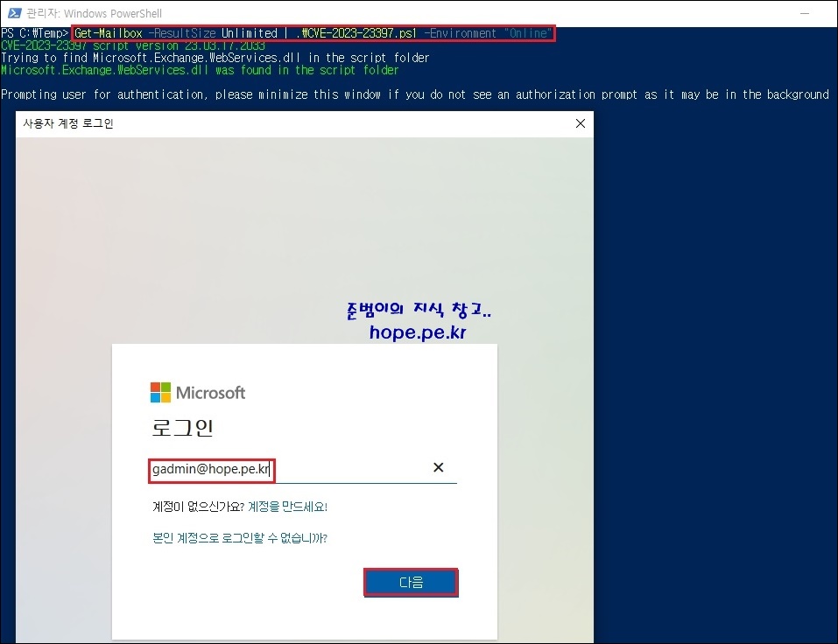Click the Microsoft logo in login card

pyautogui.click(x=198, y=393)
